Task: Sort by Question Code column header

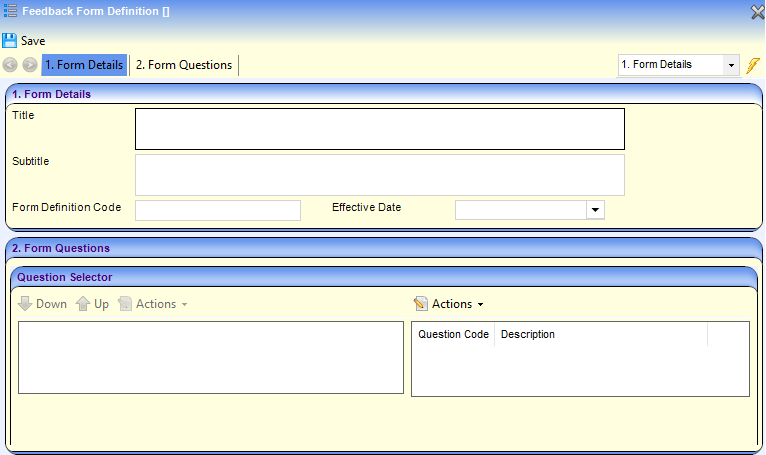Action: click(x=453, y=334)
